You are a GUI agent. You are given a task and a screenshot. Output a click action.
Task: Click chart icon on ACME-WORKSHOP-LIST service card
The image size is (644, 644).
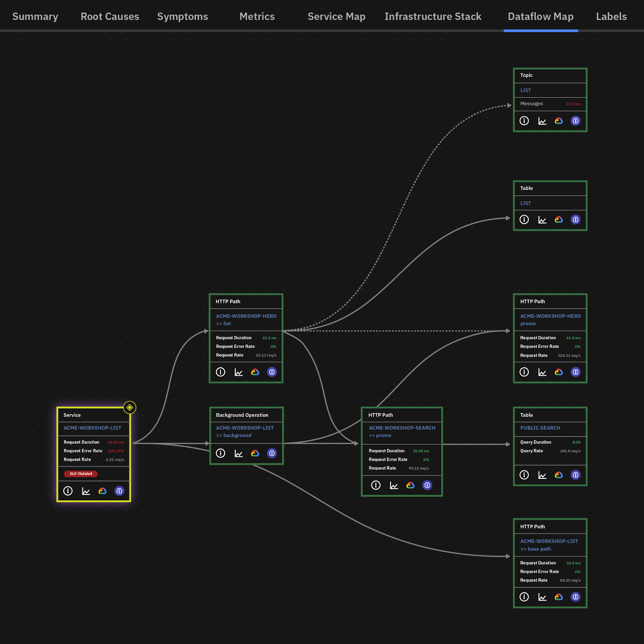86,491
